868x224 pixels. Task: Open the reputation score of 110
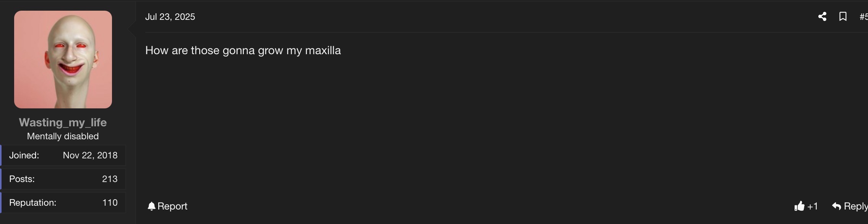110,203
